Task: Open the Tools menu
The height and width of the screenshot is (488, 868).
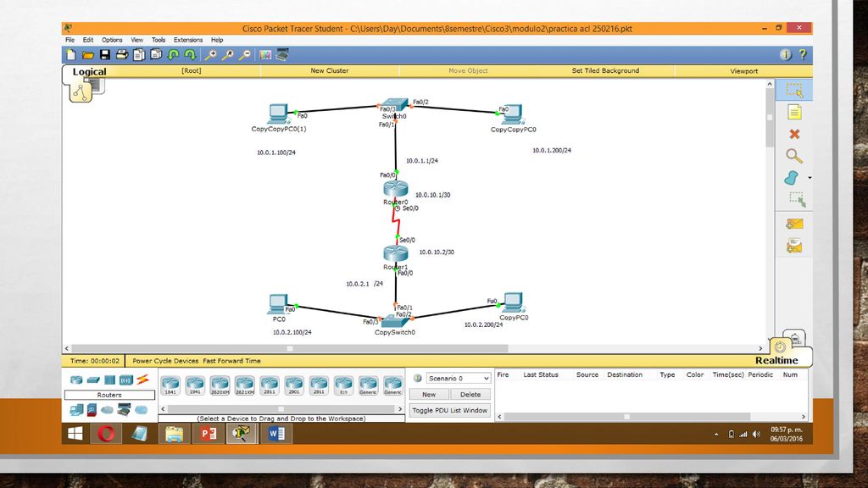Action: click(159, 40)
